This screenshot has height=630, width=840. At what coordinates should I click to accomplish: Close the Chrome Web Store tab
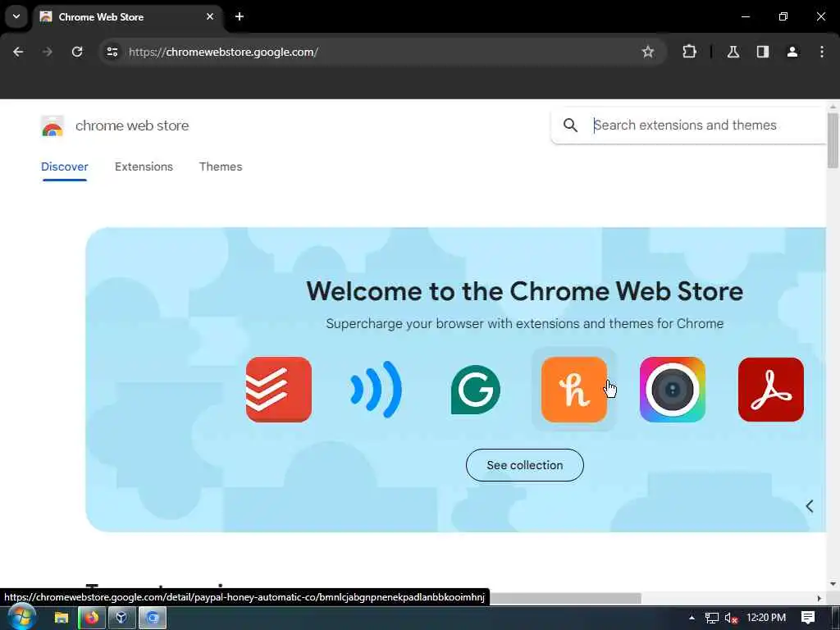pyautogui.click(x=210, y=16)
